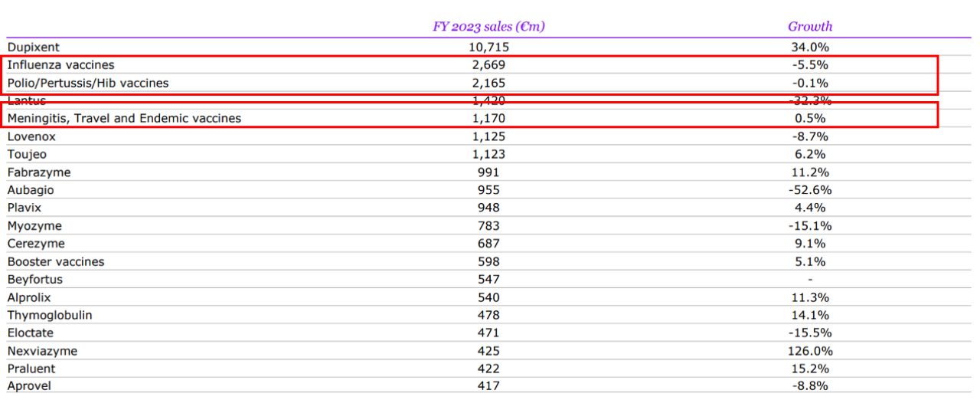980x400 pixels.
Task: Select the Praluent product name
Action: tap(31, 369)
